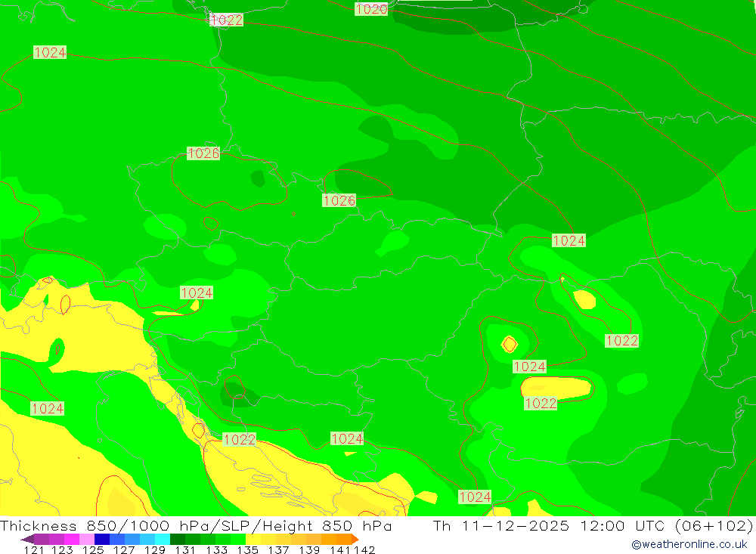The image size is (756, 554).
Task: Click the 1020 isobar label at top
Action: coord(371,8)
